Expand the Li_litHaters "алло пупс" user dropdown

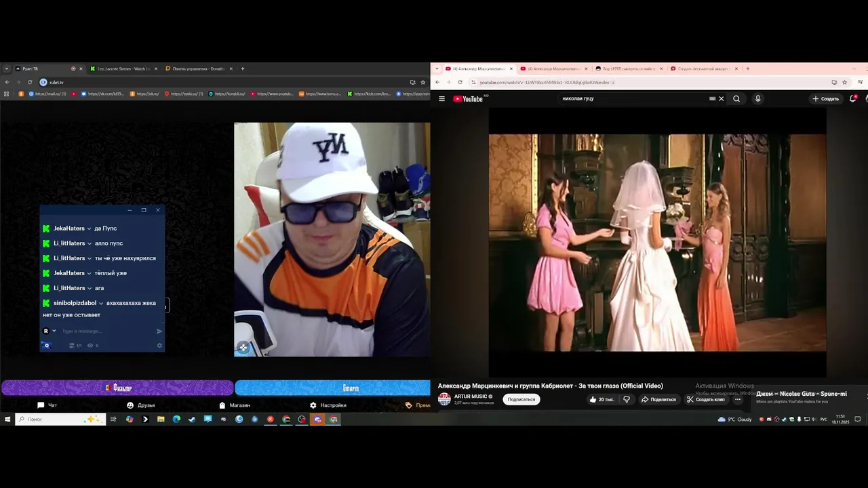click(x=90, y=244)
